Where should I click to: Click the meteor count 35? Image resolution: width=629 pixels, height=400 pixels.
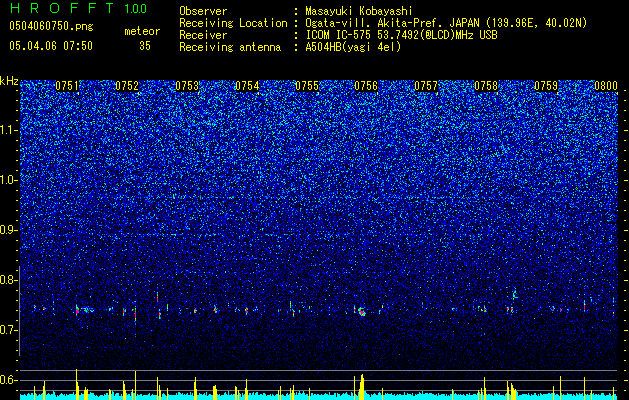(145, 46)
